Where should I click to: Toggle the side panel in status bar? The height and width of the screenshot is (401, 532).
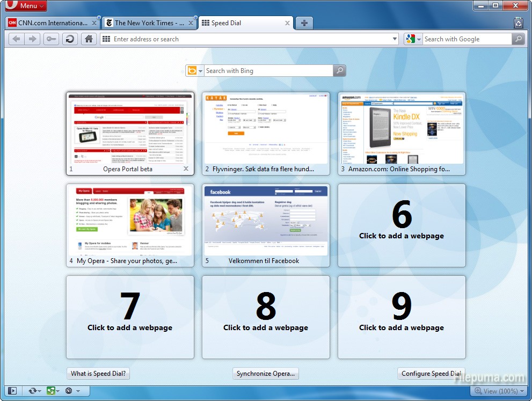coord(12,391)
